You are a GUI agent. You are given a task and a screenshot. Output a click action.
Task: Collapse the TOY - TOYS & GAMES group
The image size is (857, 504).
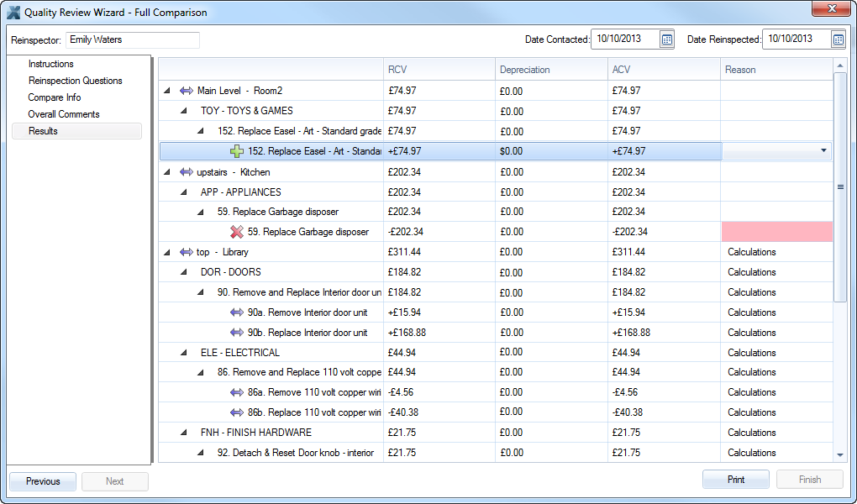point(183,111)
